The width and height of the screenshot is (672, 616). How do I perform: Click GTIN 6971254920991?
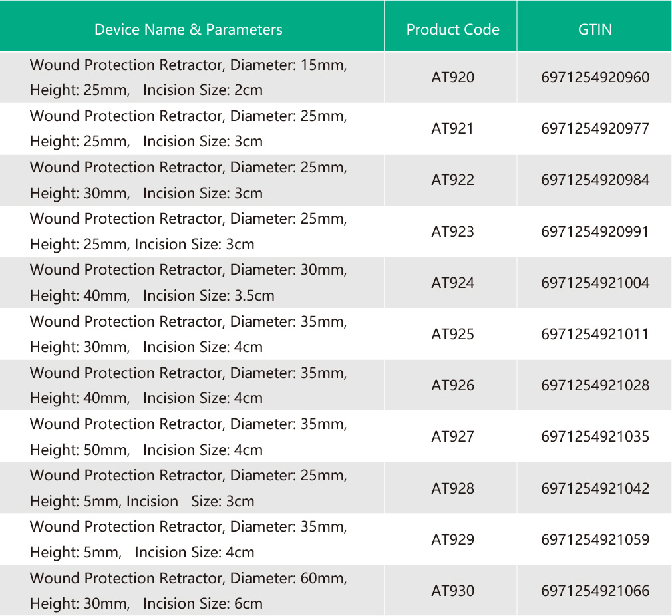coord(595,231)
